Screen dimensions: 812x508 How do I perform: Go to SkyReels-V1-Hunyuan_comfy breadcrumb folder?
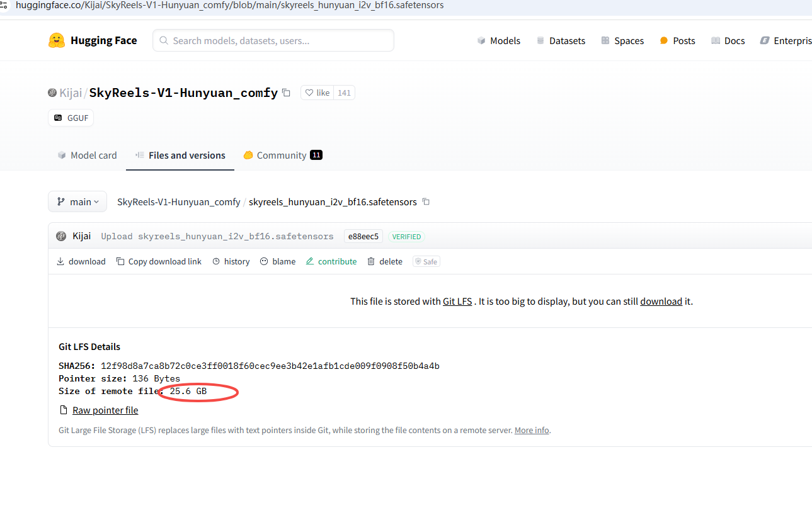click(x=179, y=202)
